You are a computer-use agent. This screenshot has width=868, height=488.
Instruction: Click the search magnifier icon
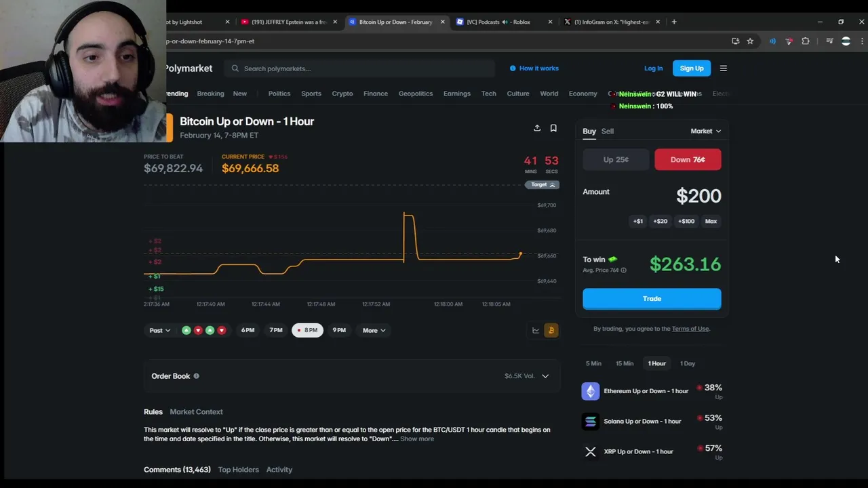click(235, 68)
